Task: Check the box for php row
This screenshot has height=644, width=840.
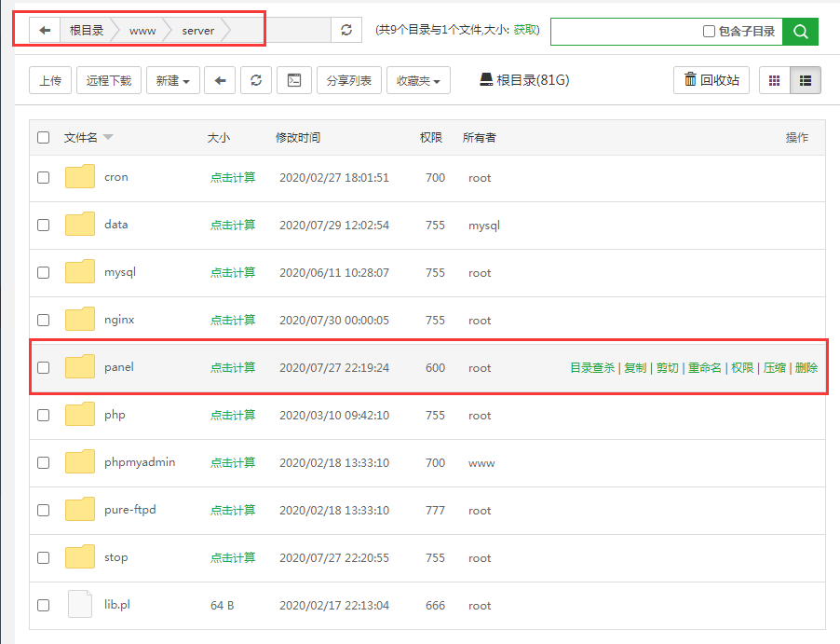Action: point(44,415)
